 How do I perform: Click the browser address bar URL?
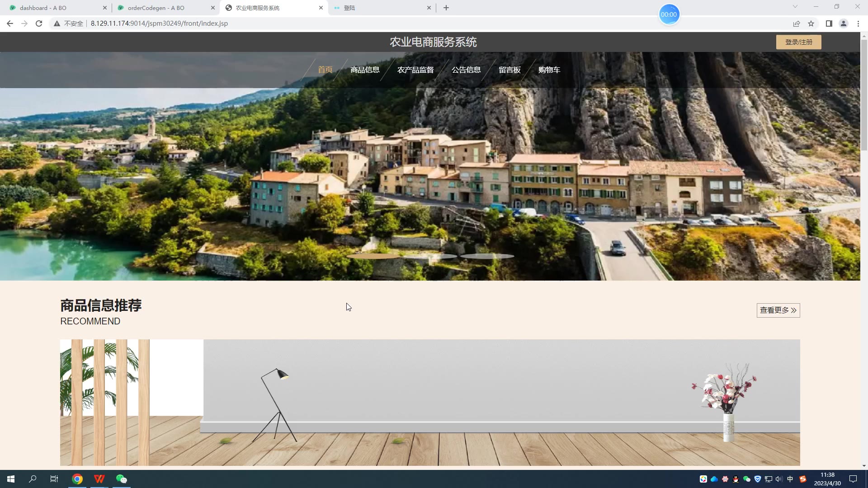[x=159, y=23]
